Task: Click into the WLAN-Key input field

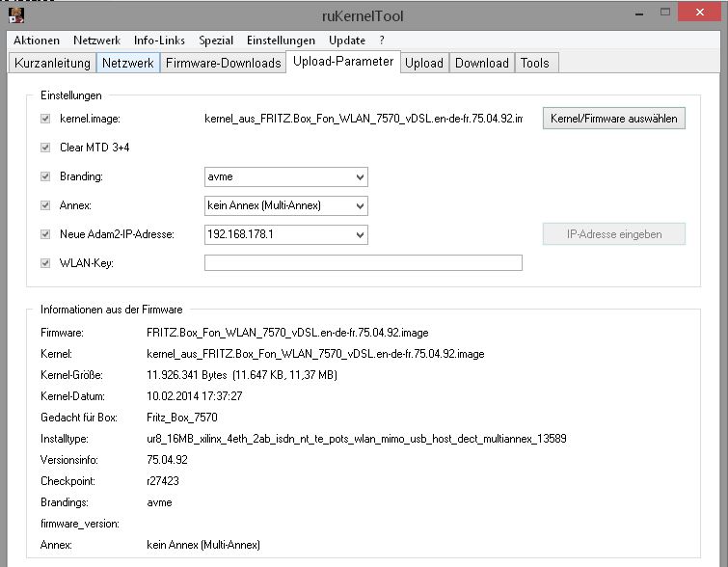Action: (364, 263)
